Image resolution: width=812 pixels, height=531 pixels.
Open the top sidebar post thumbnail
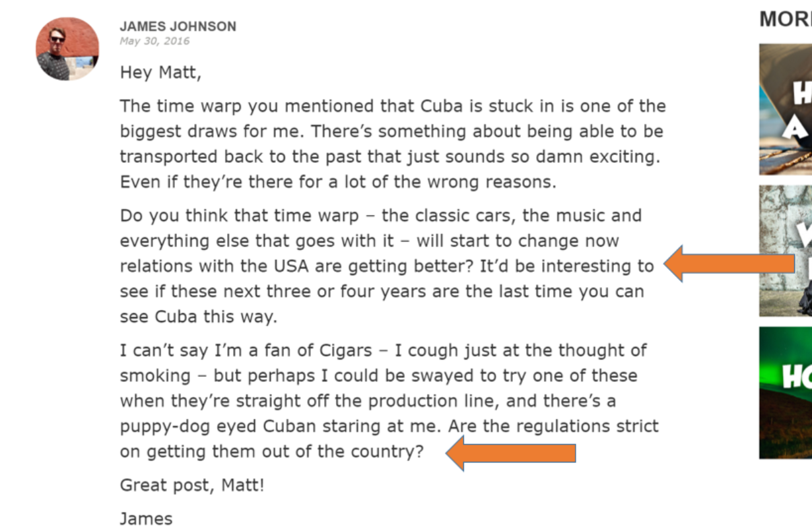pyautogui.click(x=786, y=109)
